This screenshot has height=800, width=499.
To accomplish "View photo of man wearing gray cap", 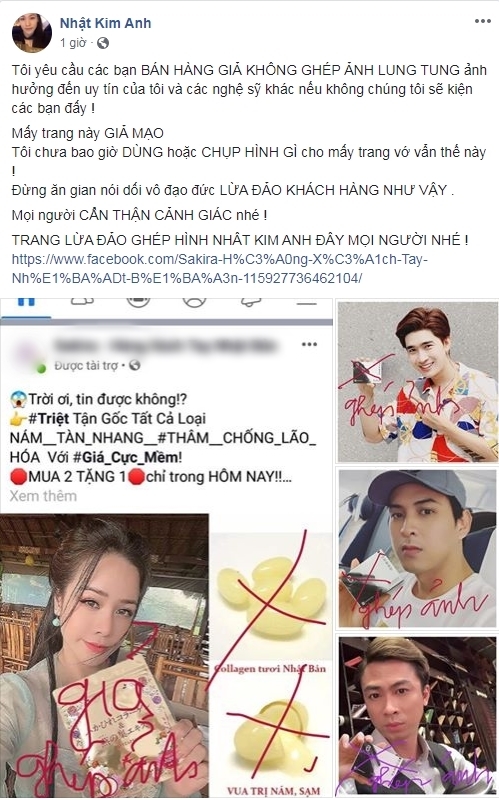I will point(417,549).
